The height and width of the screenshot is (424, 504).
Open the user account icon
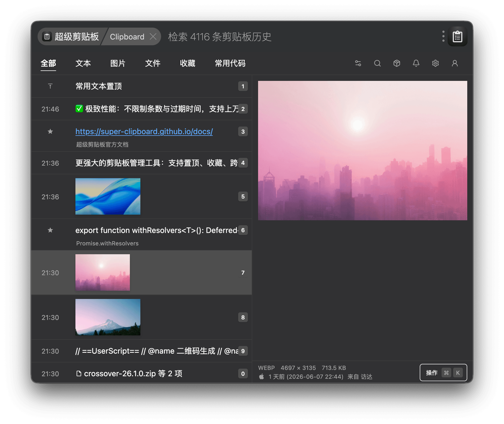point(455,63)
